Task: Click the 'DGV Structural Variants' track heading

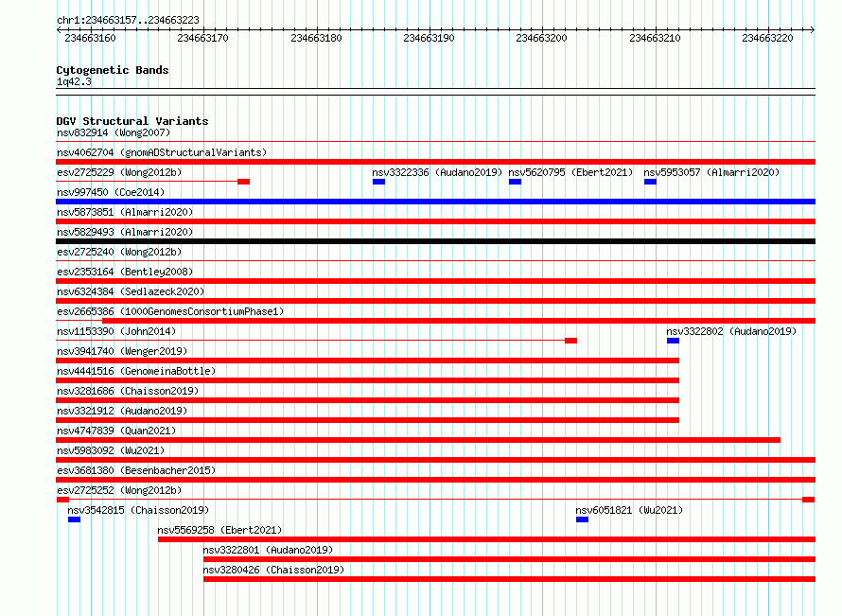Action: [132, 121]
